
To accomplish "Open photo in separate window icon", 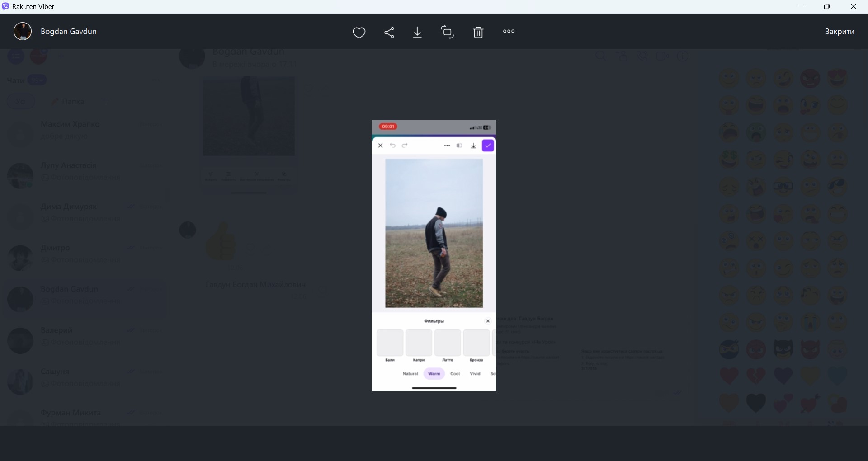I will (x=447, y=32).
